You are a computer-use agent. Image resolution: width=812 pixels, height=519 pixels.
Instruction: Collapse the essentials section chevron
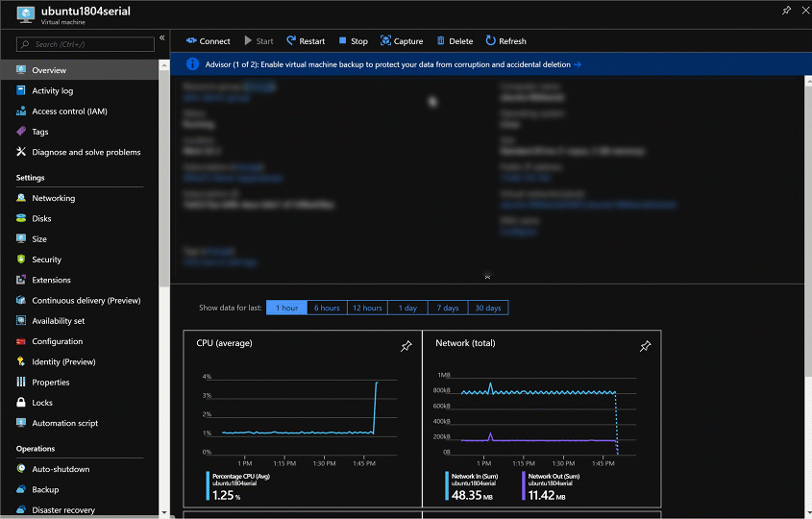(x=487, y=276)
